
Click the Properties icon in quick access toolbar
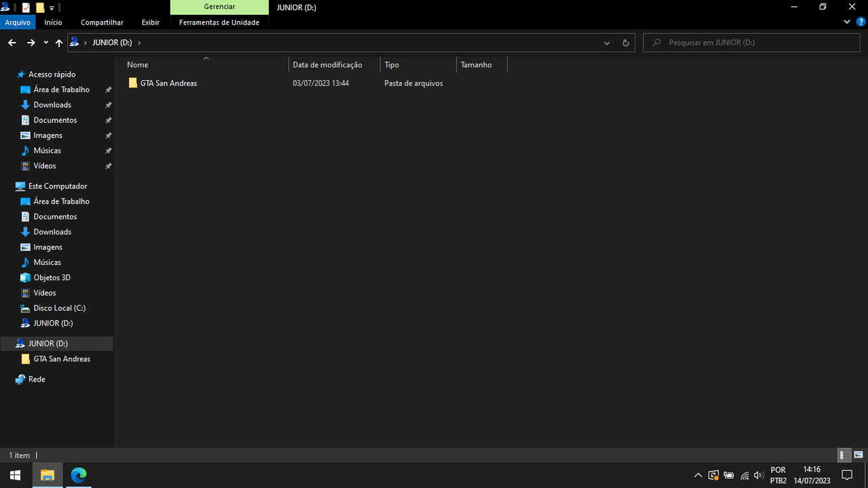click(26, 7)
